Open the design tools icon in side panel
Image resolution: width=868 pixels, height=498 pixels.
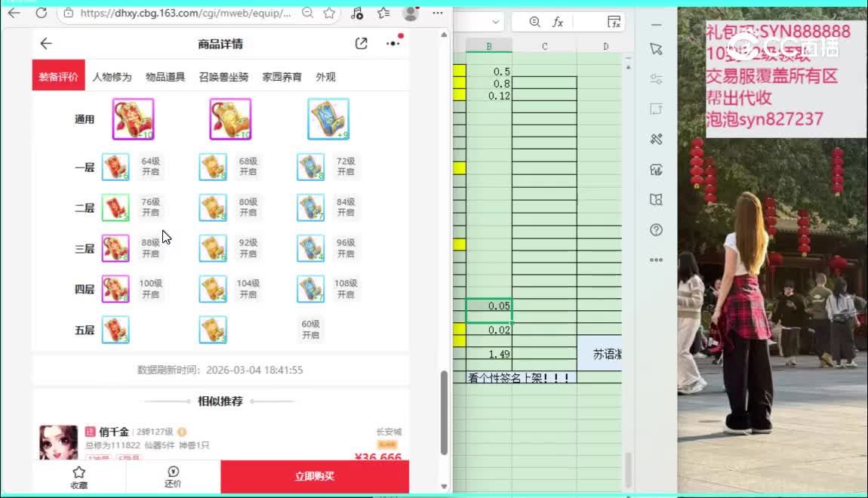[x=656, y=139]
